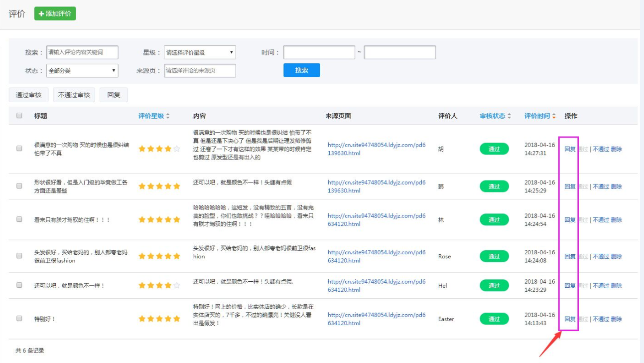Viewport: 644px width, 363px height.
Task: Click the star rating in 胡's review row
Action: (159, 149)
